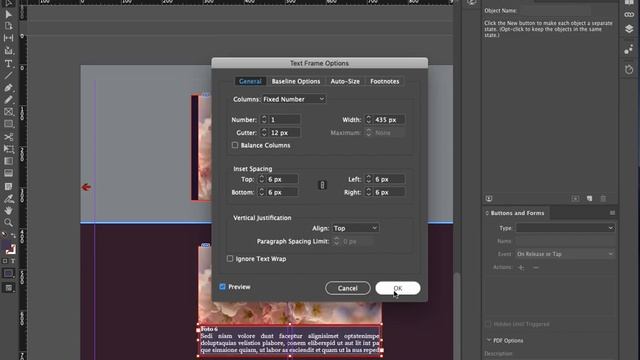640x360 pixels.
Task: Open the Layers panel icon
Action: (x=629, y=29)
